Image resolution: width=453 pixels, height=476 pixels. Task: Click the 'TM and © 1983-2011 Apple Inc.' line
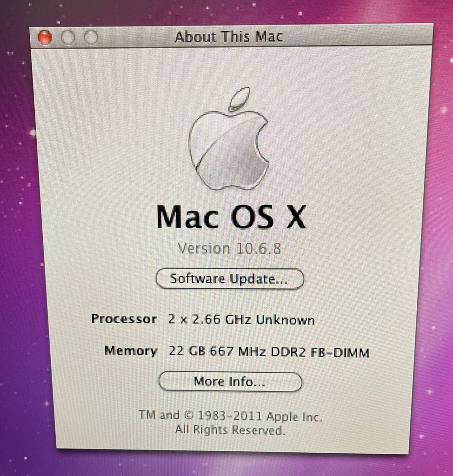(x=230, y=416)
